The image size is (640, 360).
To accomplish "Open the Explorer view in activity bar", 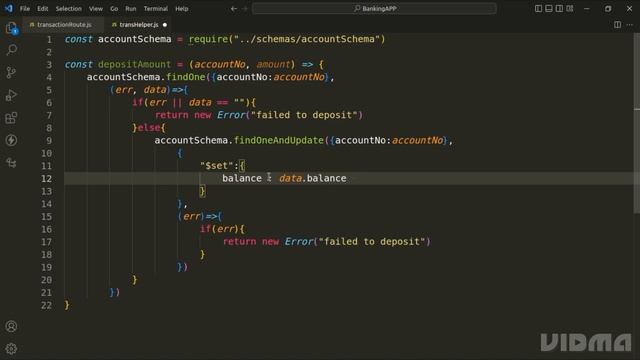I will point(11,28).
